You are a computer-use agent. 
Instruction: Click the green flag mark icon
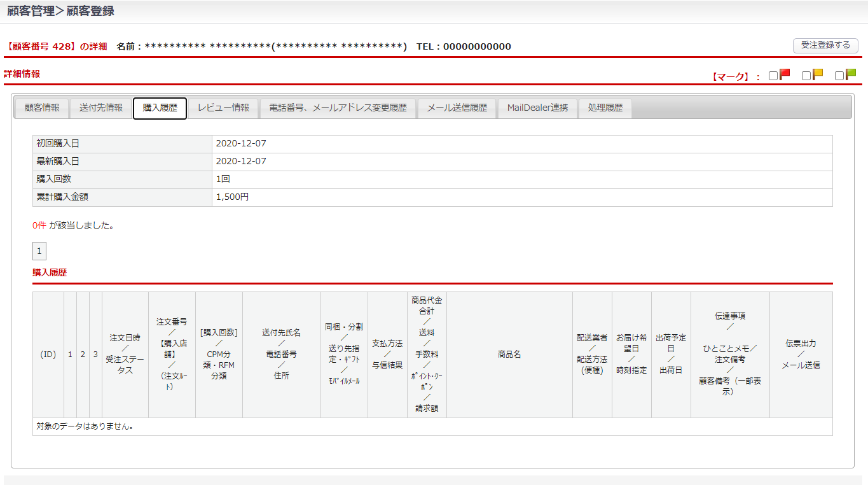(851, 74)
